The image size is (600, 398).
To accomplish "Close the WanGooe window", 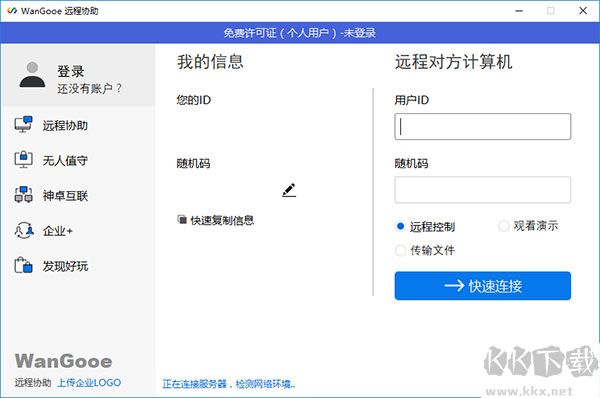I will pyautogui.click(x=583, y=11).
